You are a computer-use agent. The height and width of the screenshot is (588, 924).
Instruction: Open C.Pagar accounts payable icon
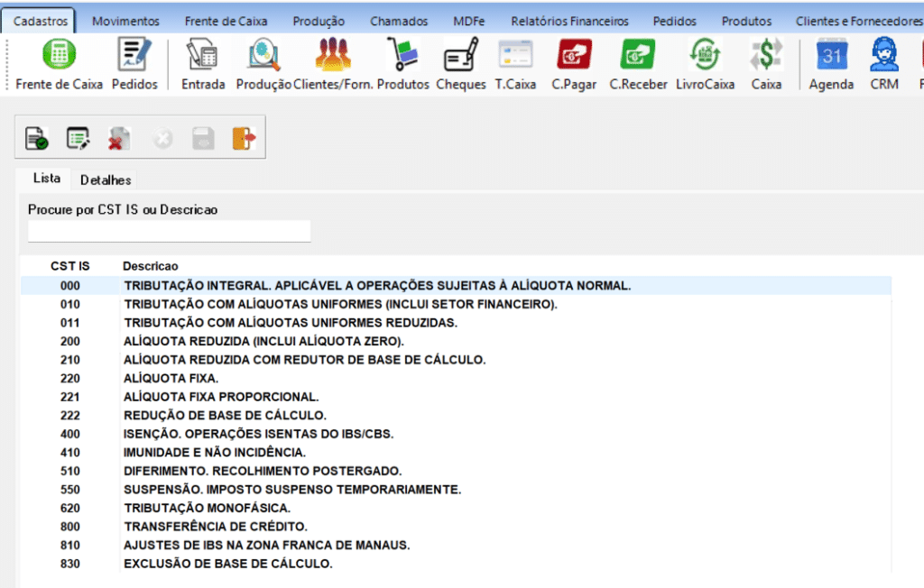click(x=571, y=56)
